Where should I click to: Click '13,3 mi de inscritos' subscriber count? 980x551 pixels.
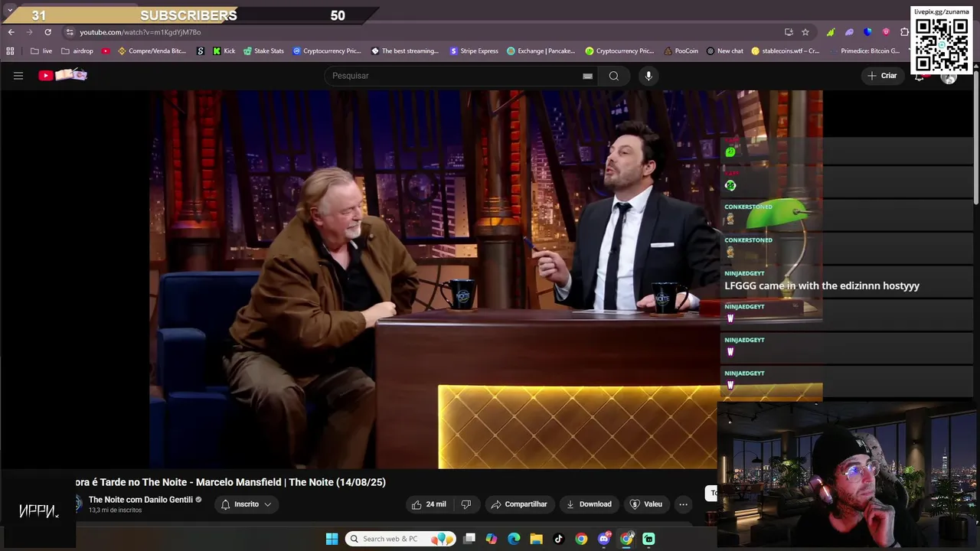click(x=115, y=510)
